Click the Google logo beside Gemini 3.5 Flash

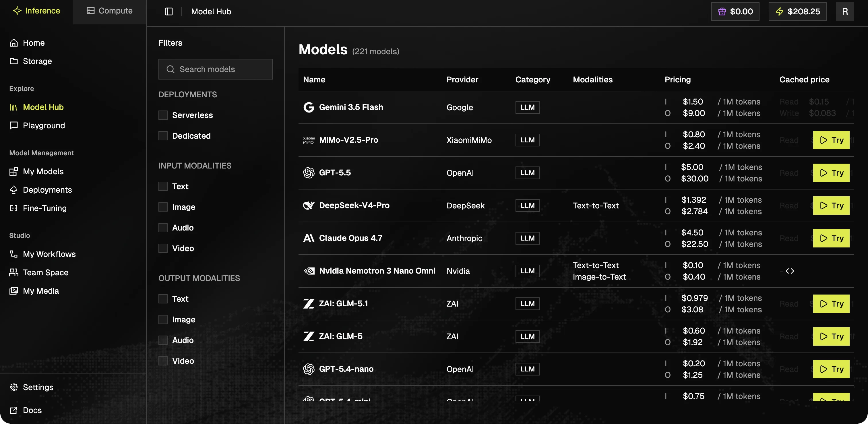[x=308, y=107]
